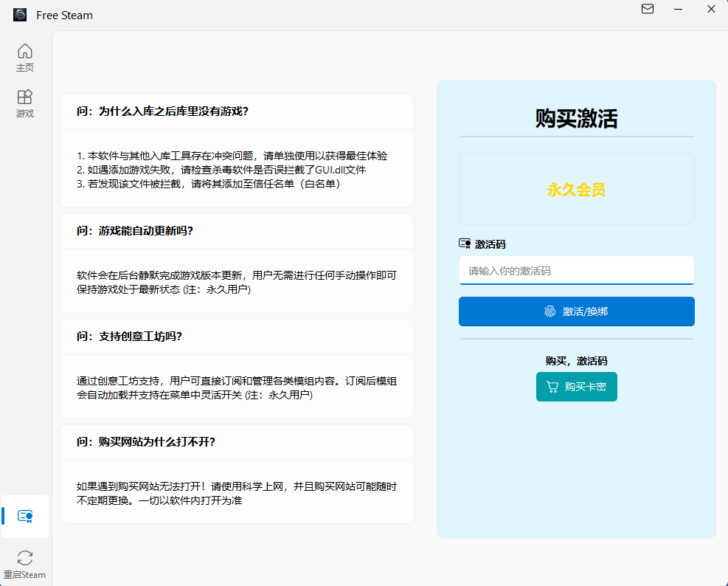Screen dimensions: 728x586
Task: Click the 激活/换绑 activation button
Action: tap(576, 311)
